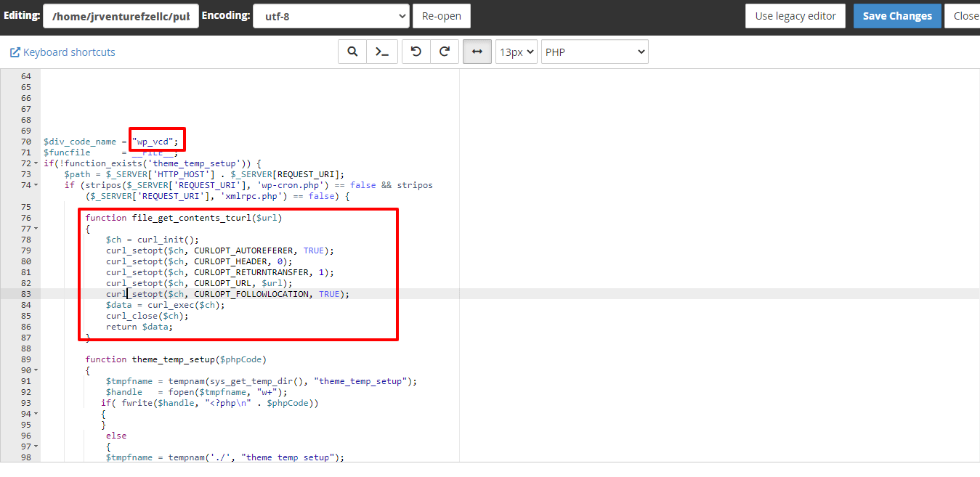Click the Close button

click(963, 15)
